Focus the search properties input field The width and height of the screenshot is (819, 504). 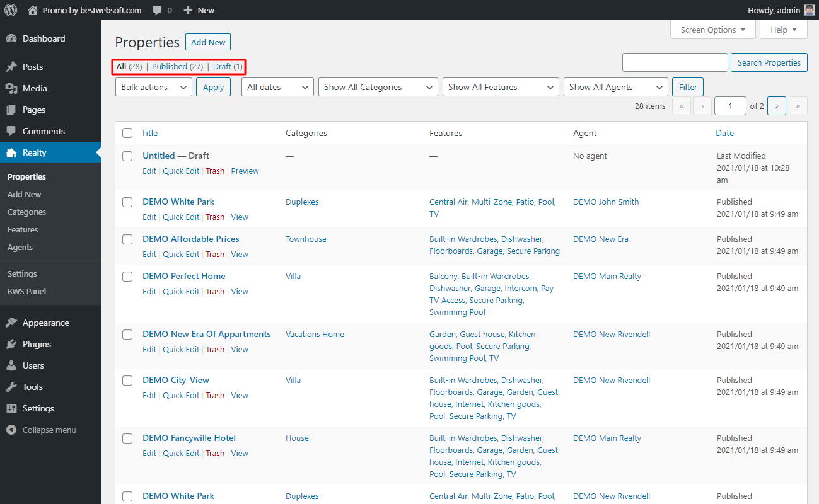[675, 62]
